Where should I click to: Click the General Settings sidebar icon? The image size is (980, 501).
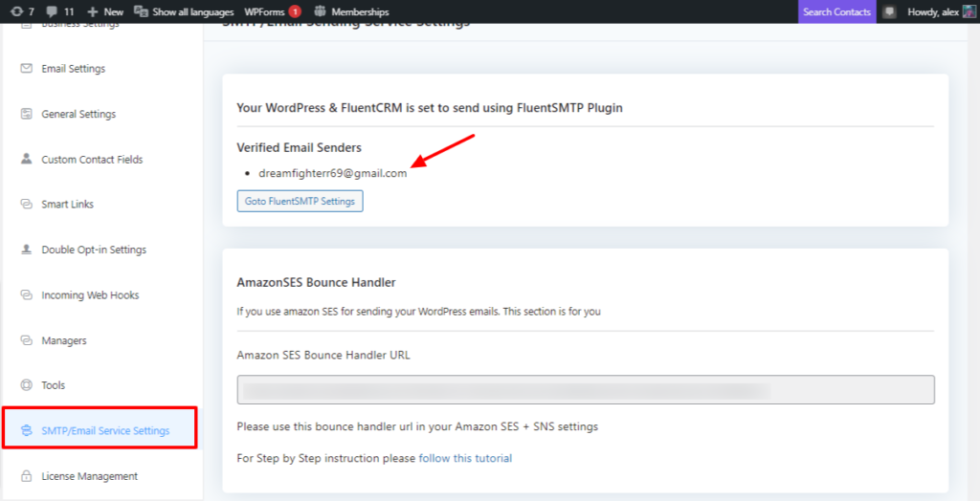[x=26, y=114]
